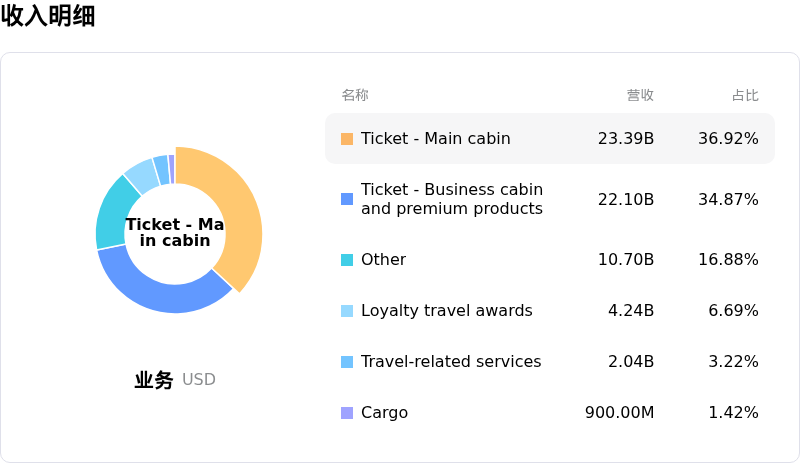Viewport: 800px width, 463px height.
Task: Select the Travel-related services row label
Action: 450,362
